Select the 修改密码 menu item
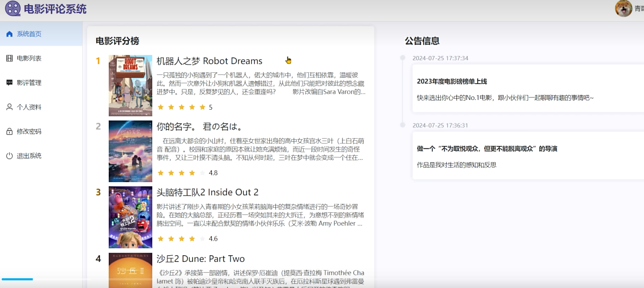 (x=41, y=131)
